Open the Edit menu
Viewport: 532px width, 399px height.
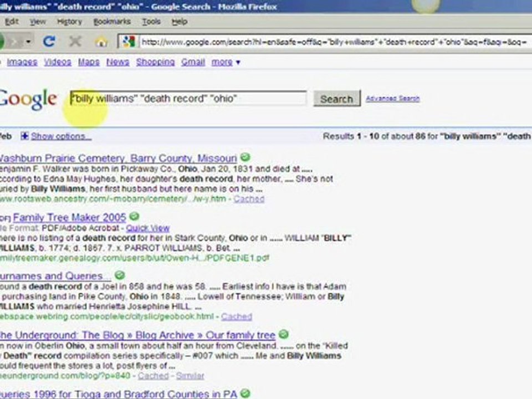click(x=11, y=22)
